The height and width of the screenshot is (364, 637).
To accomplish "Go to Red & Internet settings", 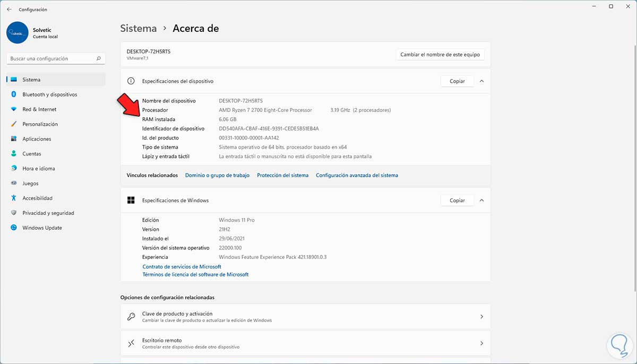I will pyautogui.click(x=56, y=109).
